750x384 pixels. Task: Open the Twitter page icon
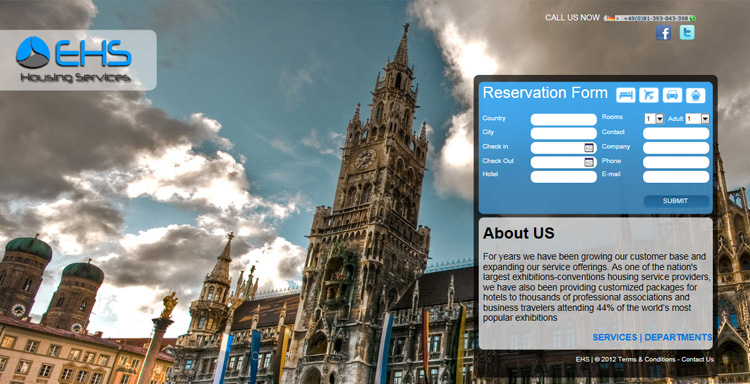coord(687,33)
